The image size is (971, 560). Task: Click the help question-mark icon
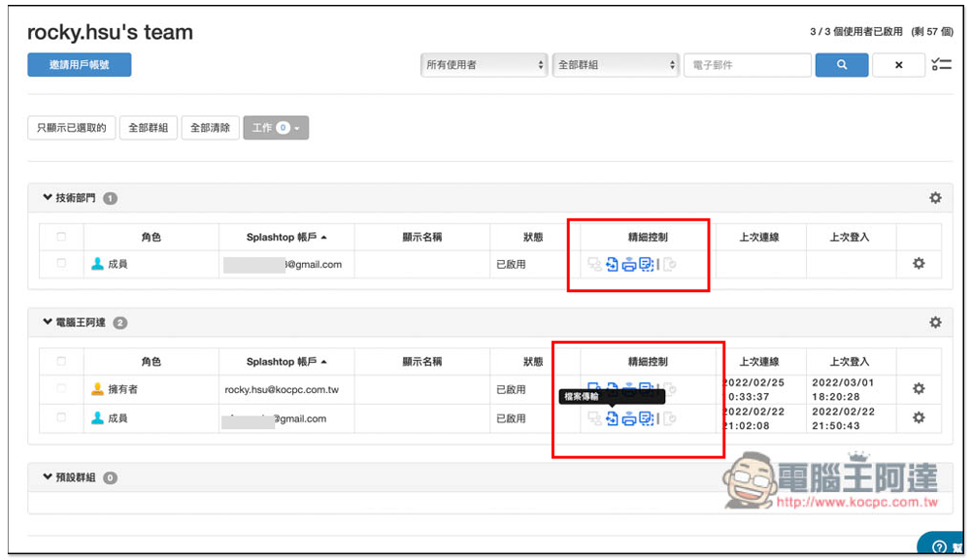tap(939, 547)
